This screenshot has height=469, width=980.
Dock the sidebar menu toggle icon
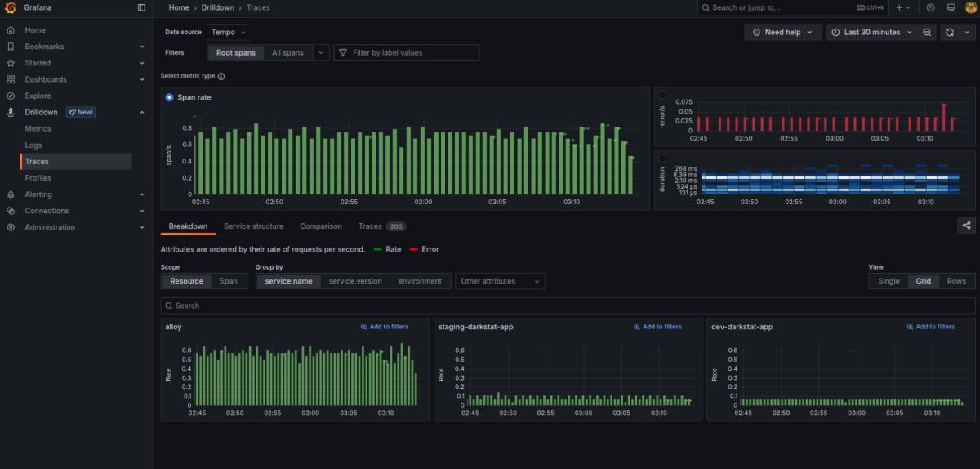(141, 7)
